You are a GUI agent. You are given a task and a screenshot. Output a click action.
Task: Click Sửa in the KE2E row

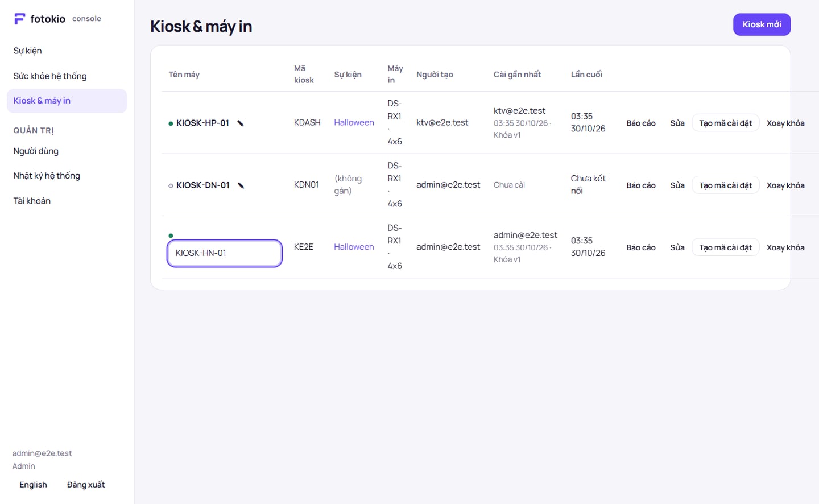coord(677,247)
